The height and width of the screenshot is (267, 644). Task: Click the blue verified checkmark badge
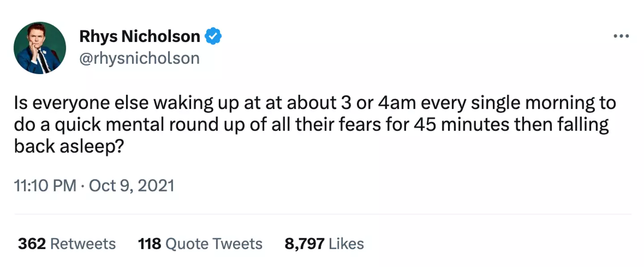213,37
